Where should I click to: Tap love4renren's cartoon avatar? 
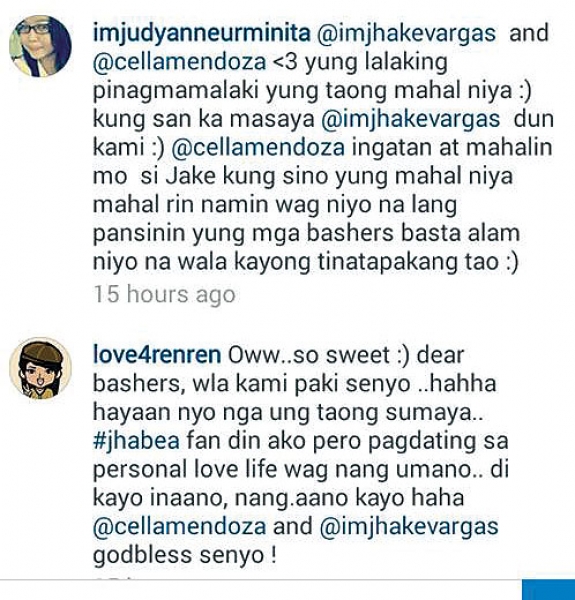(40, 368)
